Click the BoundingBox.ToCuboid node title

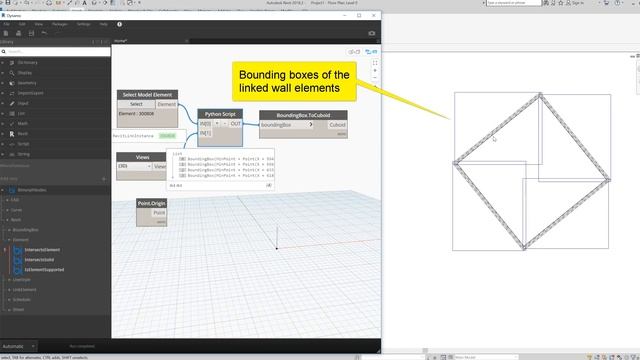coord(303,115)
